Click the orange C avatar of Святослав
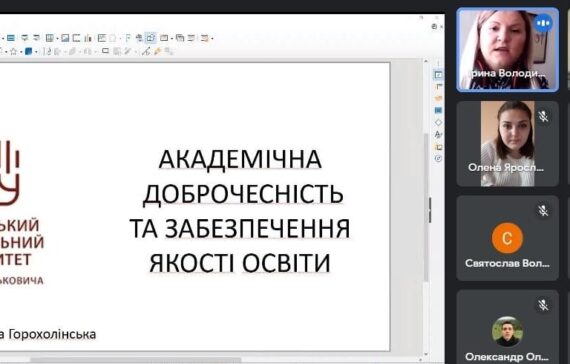Screen dimensions: 570x364 click(507, 238)
